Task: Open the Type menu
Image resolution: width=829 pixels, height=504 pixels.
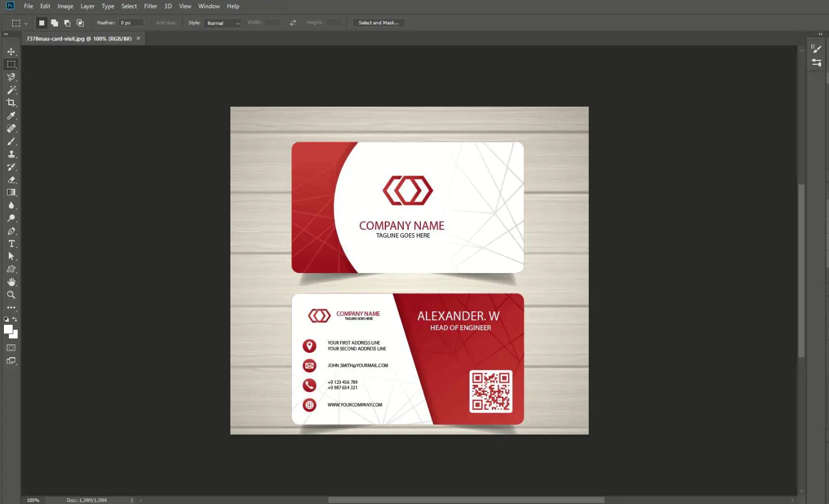Action: [x=108, y=6]
